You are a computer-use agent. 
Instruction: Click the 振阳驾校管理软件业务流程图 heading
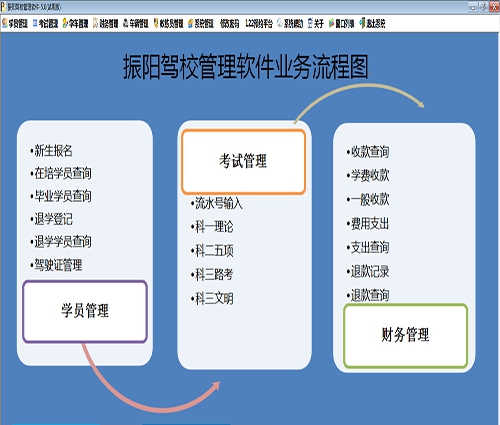pyautogui.click(x=246, y=67)
